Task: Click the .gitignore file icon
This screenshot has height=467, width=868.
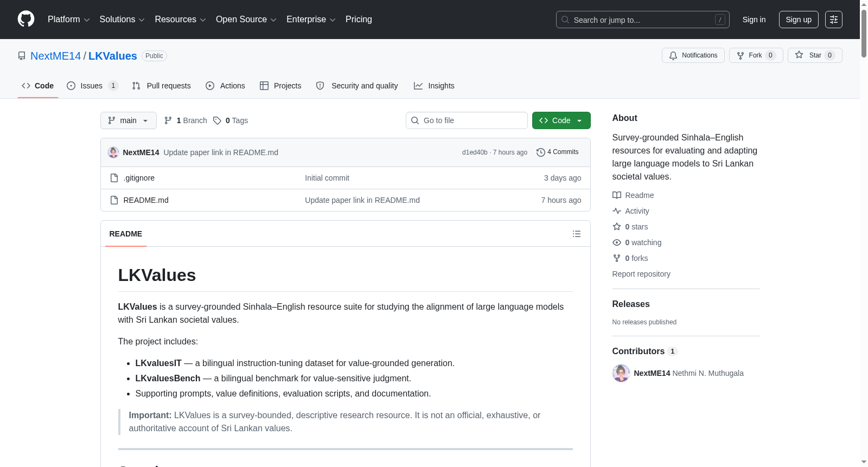Action: [x=114, y=178]
